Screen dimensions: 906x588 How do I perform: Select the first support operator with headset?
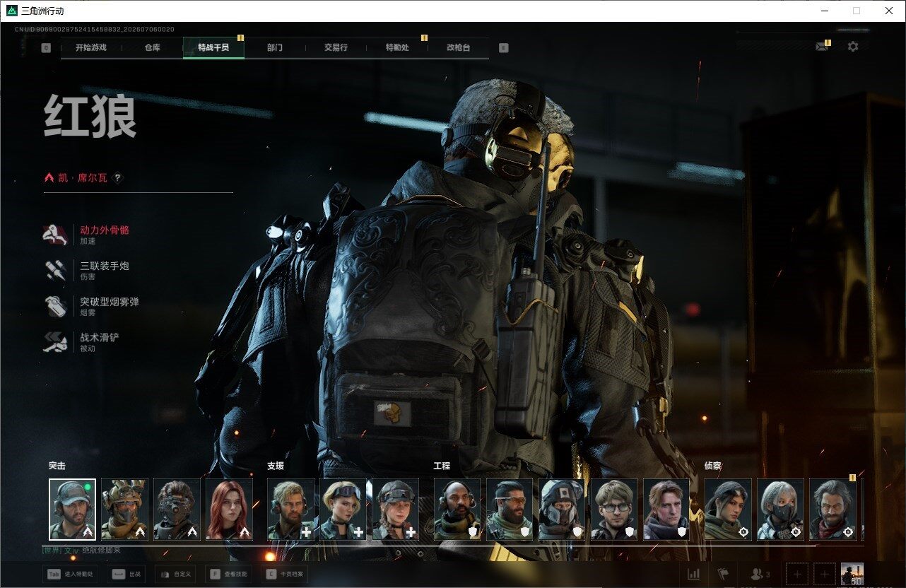pyautogui.click(x=290, y=510)
